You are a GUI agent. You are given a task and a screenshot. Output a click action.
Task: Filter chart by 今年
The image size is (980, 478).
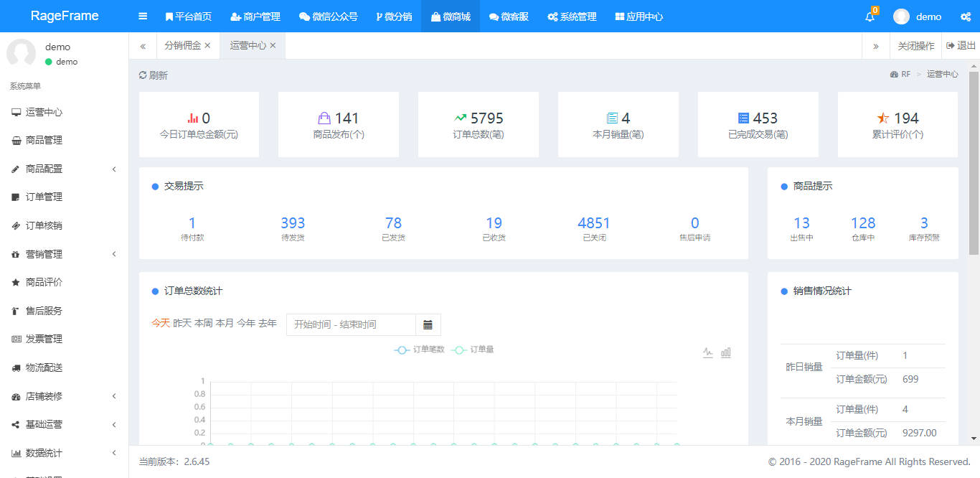point(246,324)
